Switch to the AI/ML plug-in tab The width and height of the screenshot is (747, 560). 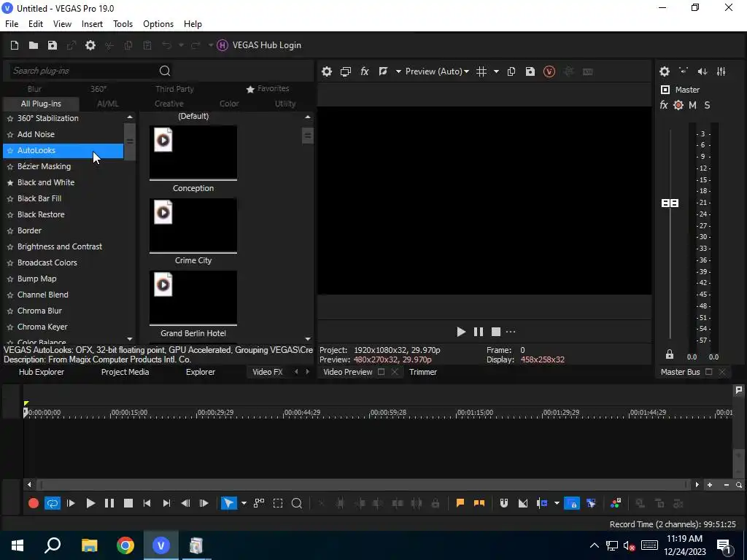108,104
